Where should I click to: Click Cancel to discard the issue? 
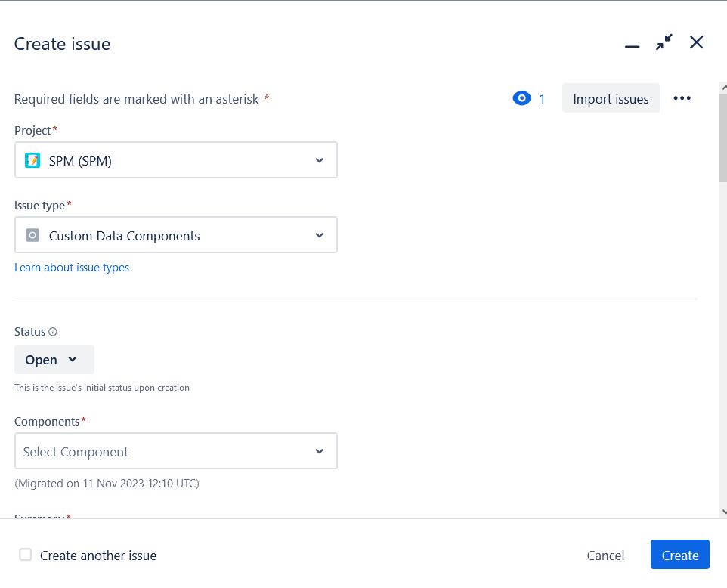point(605,555)
